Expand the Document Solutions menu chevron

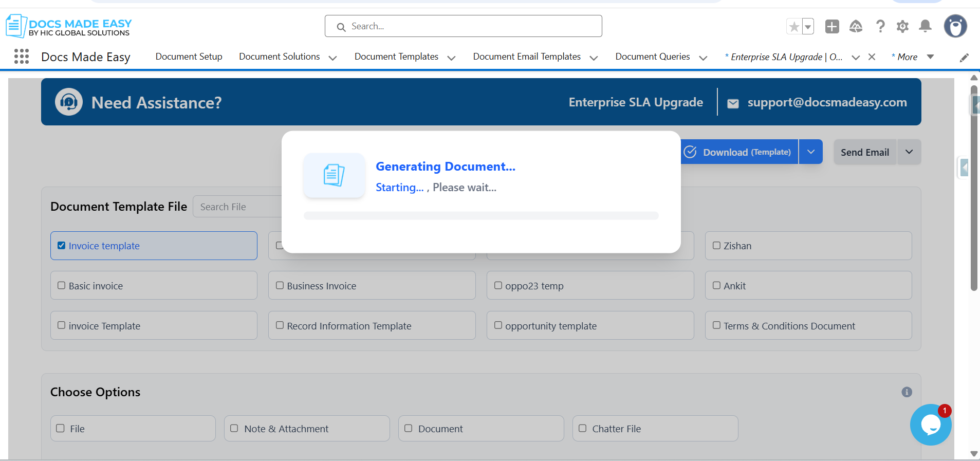[332, 58]
